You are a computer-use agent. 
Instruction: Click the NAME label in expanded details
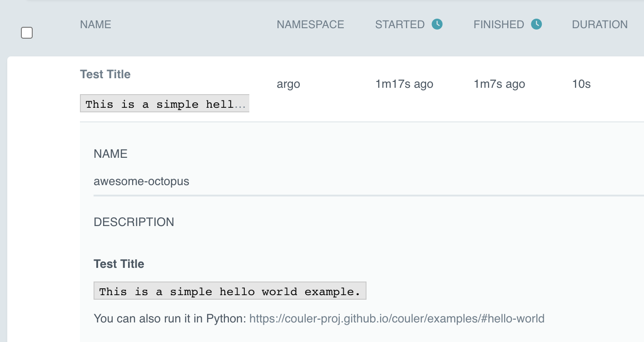110,154
